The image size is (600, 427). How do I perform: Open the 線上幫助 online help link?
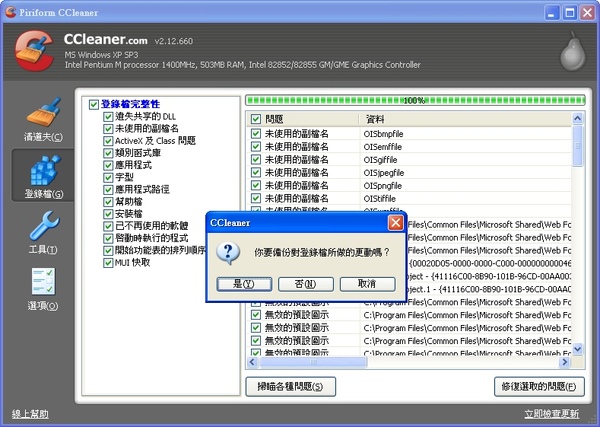pos(30,414)
